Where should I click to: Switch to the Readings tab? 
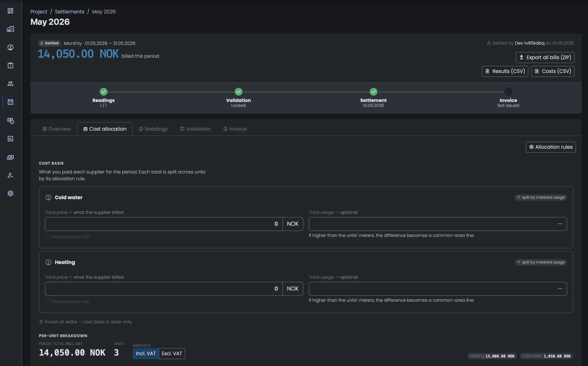[x=153, y=129]
